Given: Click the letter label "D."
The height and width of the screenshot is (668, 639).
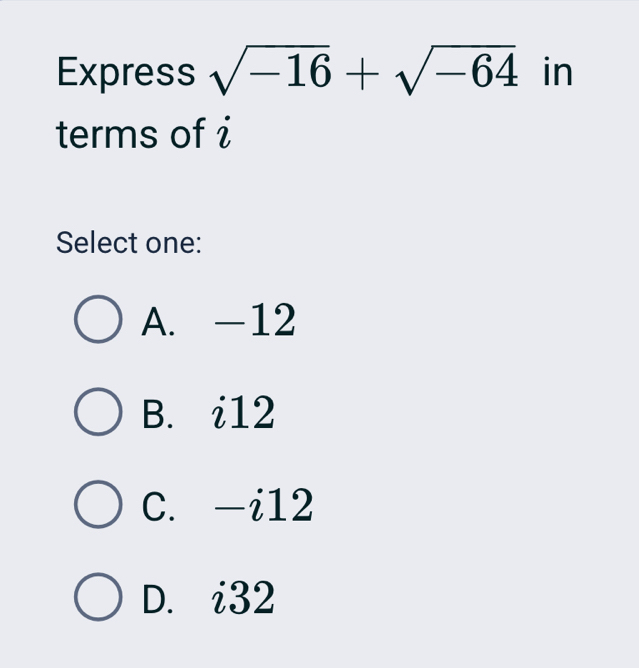Looking at the screenshot, I should pyautogui.click(x=160, y=600).
